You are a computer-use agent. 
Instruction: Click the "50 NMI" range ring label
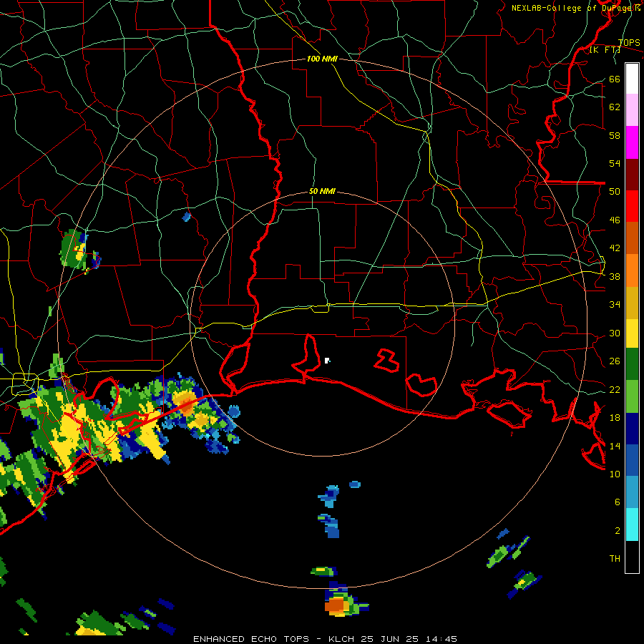point(322,191)
